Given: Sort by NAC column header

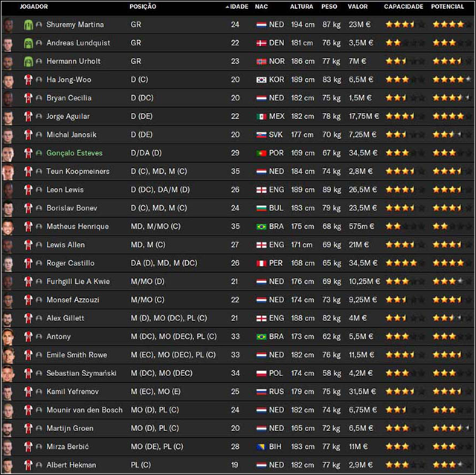Looking at the screenshot, I should [261, 7].
